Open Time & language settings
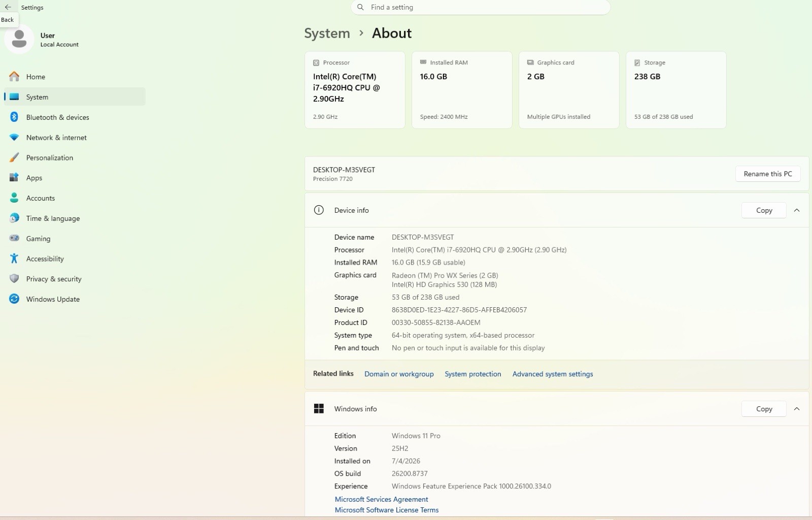This screenshot has width=812, height=520. click(75, 218)
